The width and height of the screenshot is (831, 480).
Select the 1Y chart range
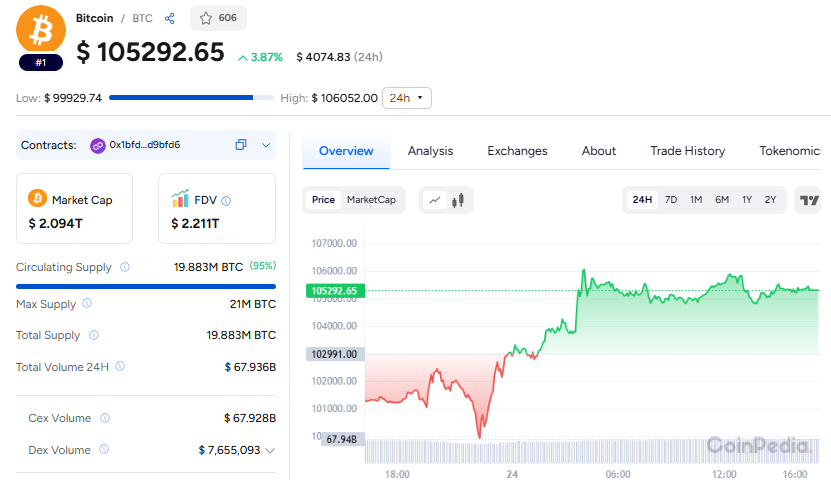point(747,200)
